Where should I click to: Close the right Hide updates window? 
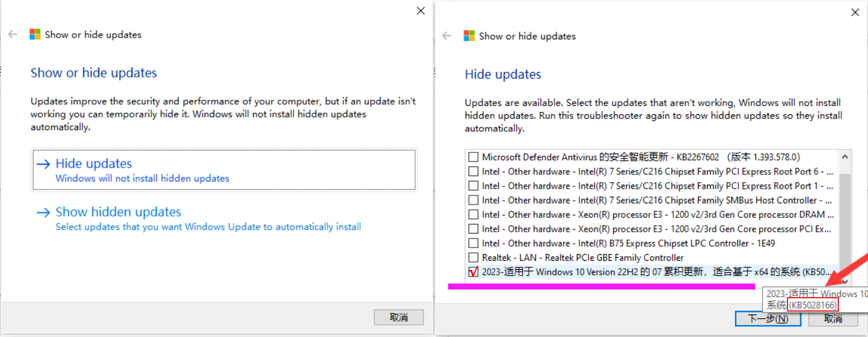pos(855,12)
